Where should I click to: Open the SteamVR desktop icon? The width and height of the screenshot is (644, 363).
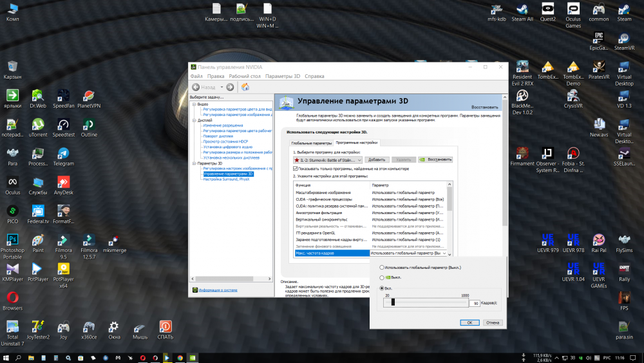[624, 39]
